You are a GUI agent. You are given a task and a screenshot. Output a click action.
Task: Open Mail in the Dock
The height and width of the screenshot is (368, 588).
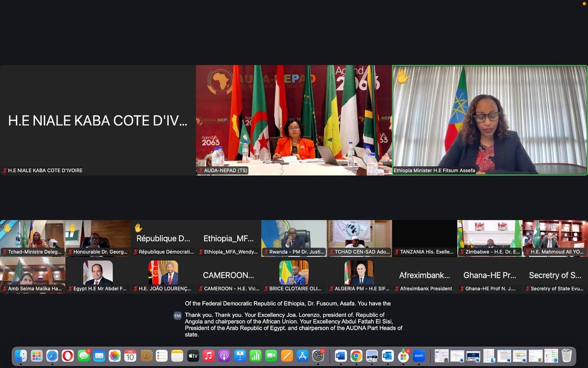[x=99, y=356]
